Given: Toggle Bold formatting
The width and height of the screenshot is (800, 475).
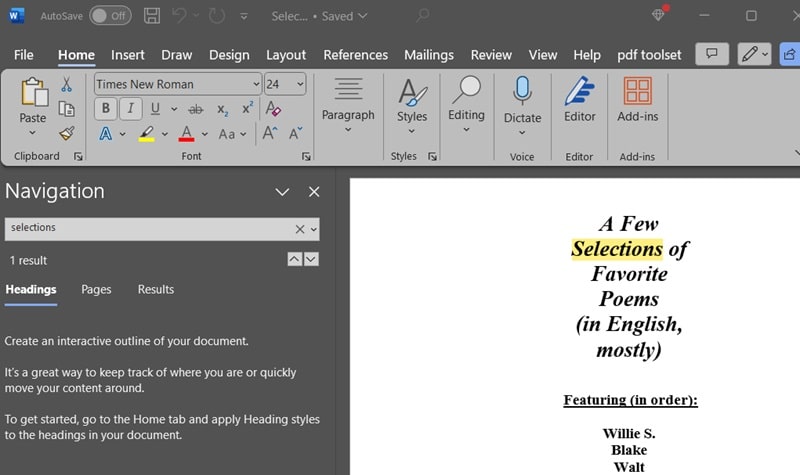Looking at the screenshot, I should (106, 108).
